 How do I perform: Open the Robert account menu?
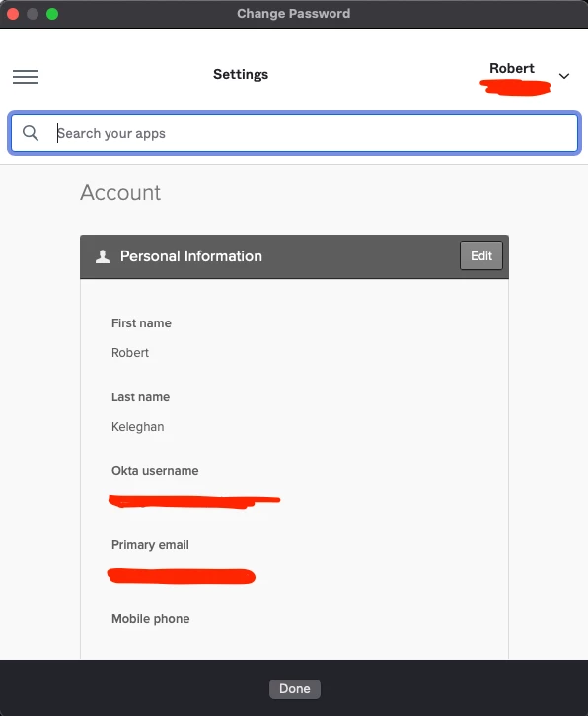pyautogui.click(x=515, y=76)
